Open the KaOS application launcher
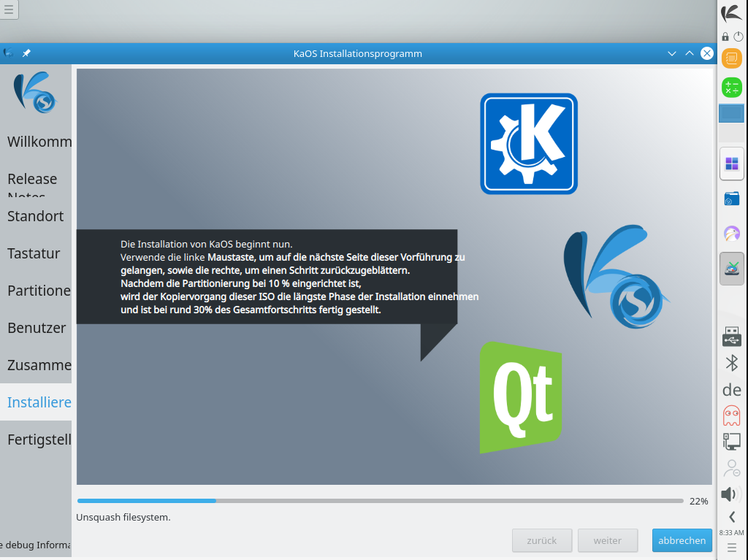The width and height of the screenshot is (748, 560). 731,13
